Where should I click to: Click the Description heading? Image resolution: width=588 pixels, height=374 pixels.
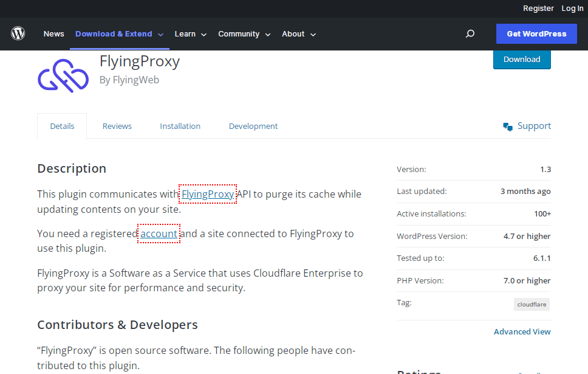point(72,168)
